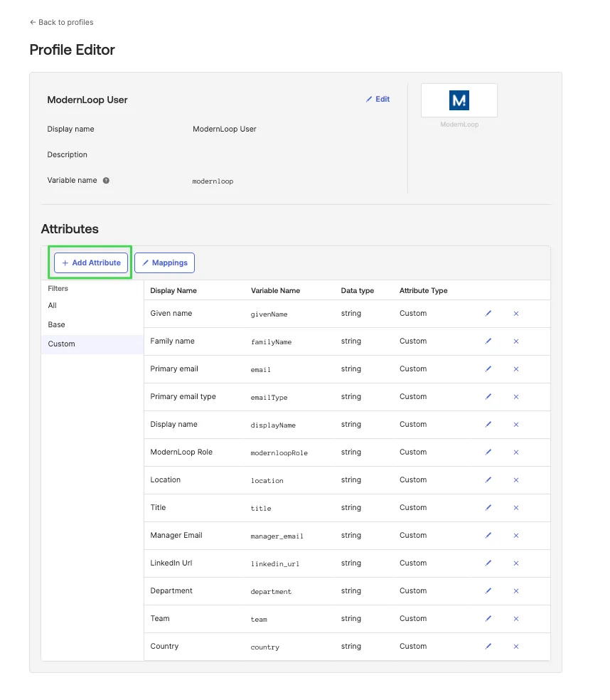Click the ModernLoop app logo
The image size is (610, 700).
(459, 100)
